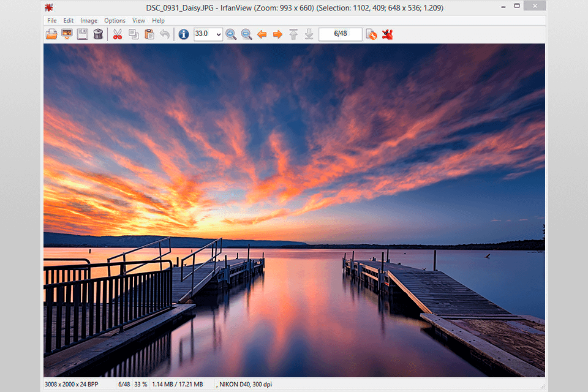Screen dimensions: 588x392
Task: Go to next image with right arrow
Action: (x=277, y=34)
